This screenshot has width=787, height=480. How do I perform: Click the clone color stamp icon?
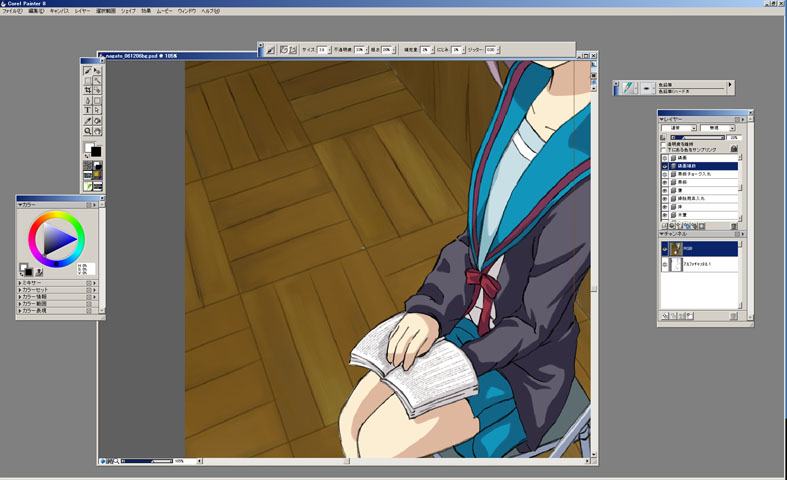click(x=39, y=272)
